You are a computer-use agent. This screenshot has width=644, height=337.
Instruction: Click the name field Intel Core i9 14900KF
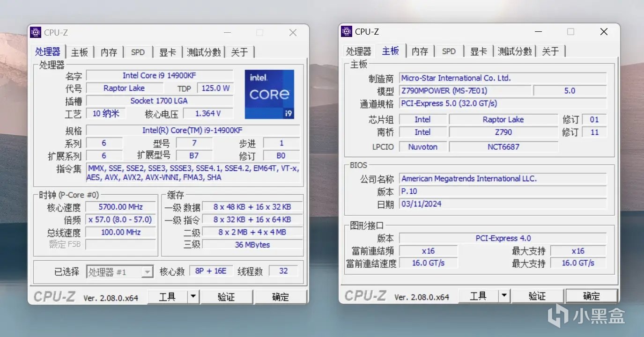[160, 75]
